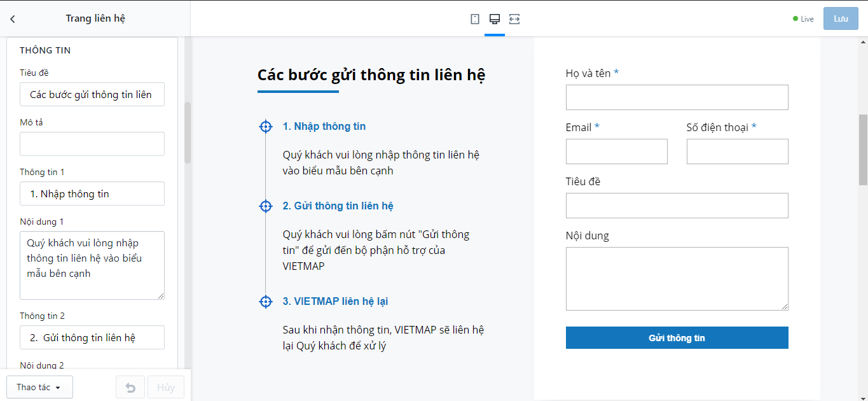
Task: Open the Thao tác dropdown
Action: tap(39, 387)
